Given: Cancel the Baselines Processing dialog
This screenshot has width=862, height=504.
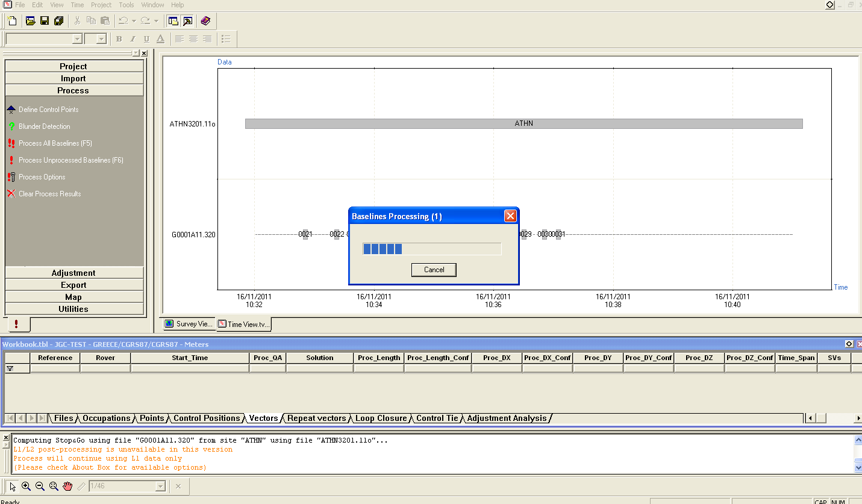Looking at the screenshot, I should (434, 270).
